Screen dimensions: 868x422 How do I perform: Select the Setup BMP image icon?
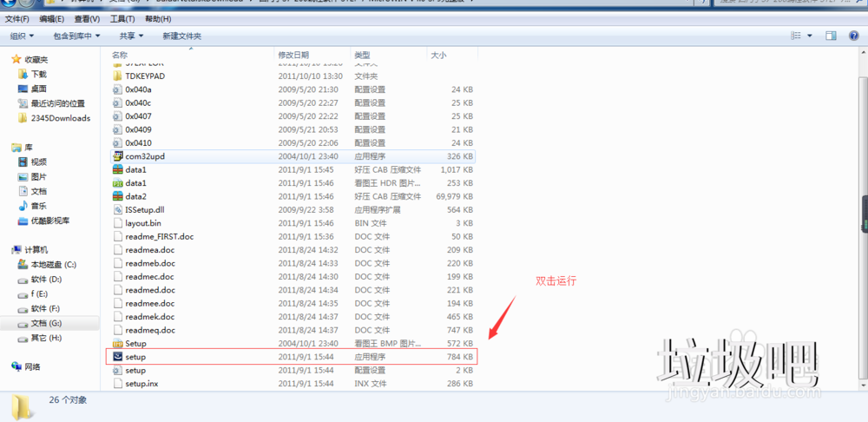(x=117, y=343)
